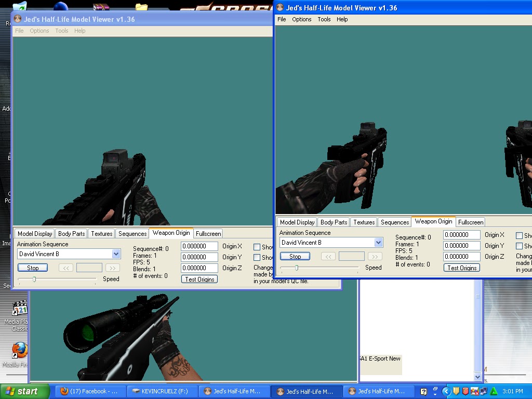
Task: Click Stop button in front viewer
Action: click(x=295, y=257)
